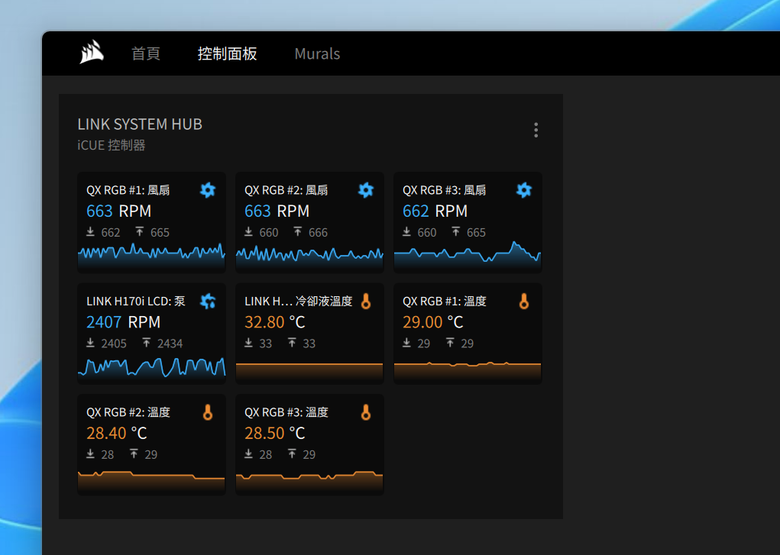Click the QX RGB #1 fan RPM graph
Viewport: 780px width, 555px height.
(152, 257)
